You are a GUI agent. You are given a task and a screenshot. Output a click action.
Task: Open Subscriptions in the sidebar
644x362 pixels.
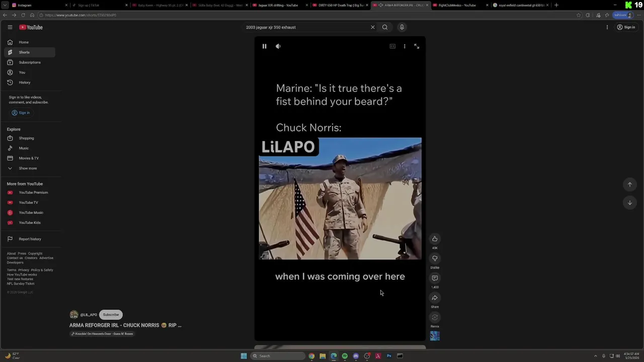point(30,62)
